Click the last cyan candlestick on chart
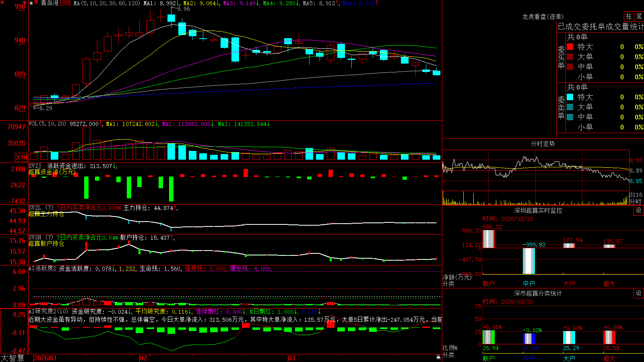 (436, 73)
